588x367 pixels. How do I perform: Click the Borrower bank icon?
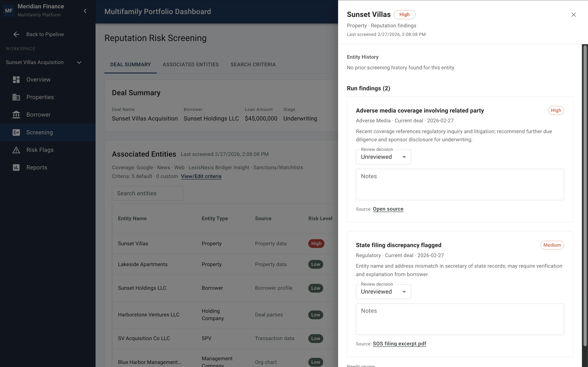click(x=16, y=115)
